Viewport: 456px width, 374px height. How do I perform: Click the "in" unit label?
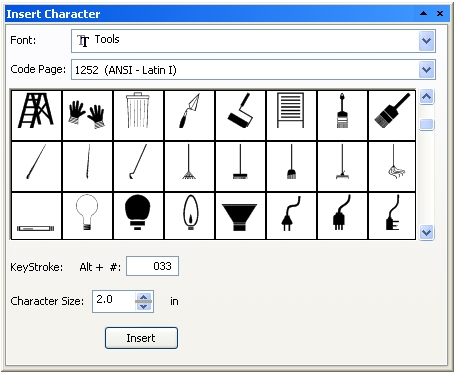tap(174, 301)
